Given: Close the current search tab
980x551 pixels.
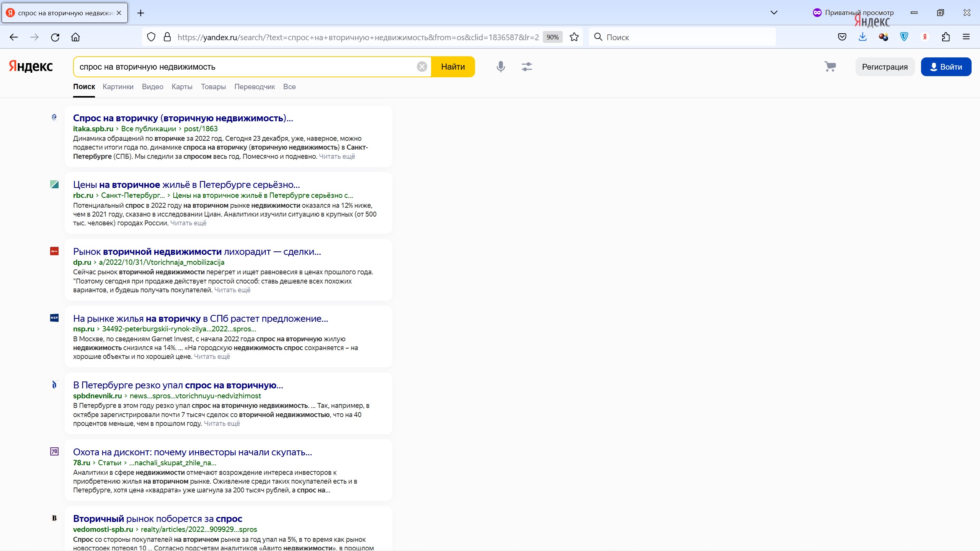Looking at the screenshot, I should tap(119, 13).
